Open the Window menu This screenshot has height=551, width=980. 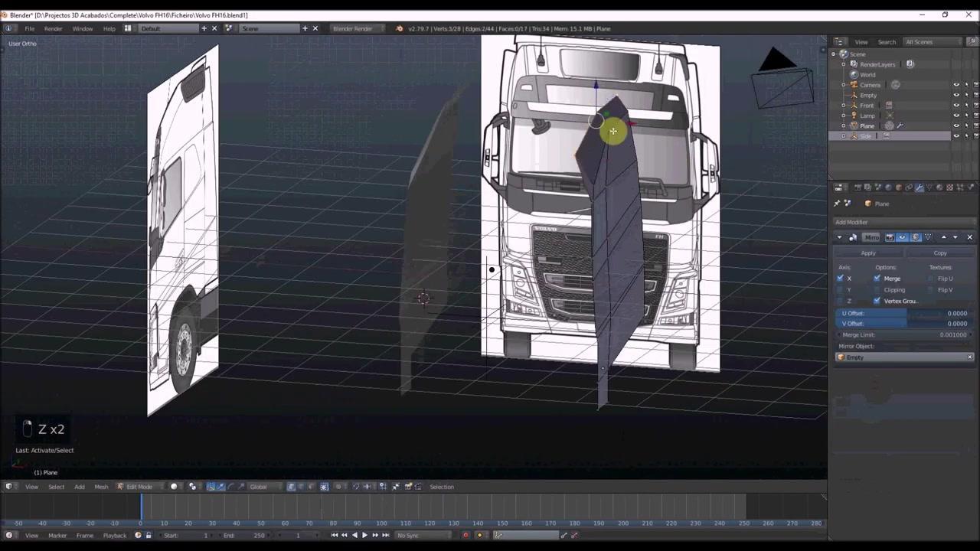(x=82, y=28)
